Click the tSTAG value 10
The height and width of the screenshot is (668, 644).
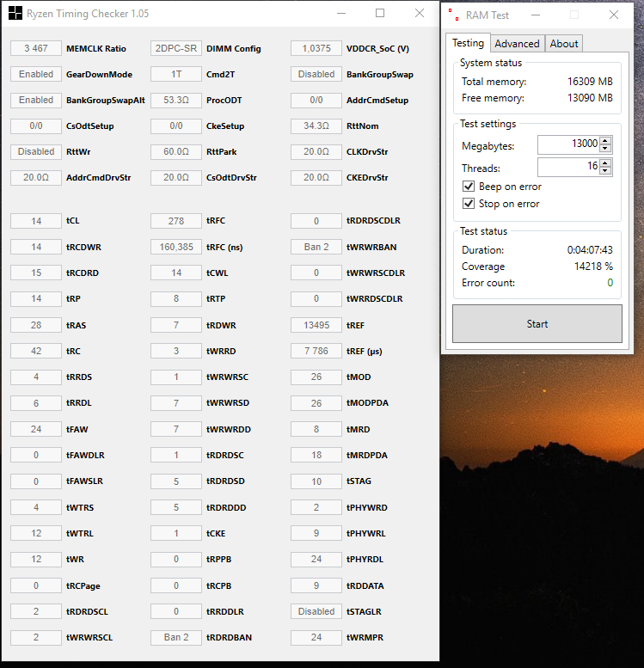pyautogui.click(x=316, y=481)
